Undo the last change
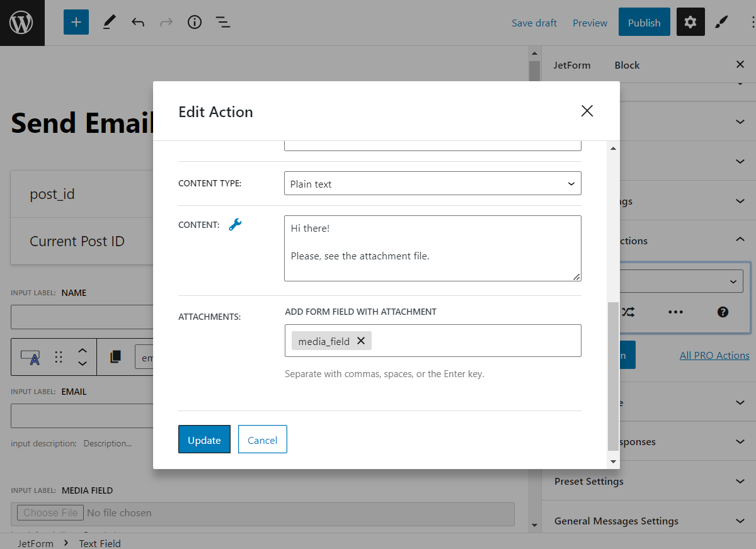Screen dimensions: 756x549 [138, 22]
